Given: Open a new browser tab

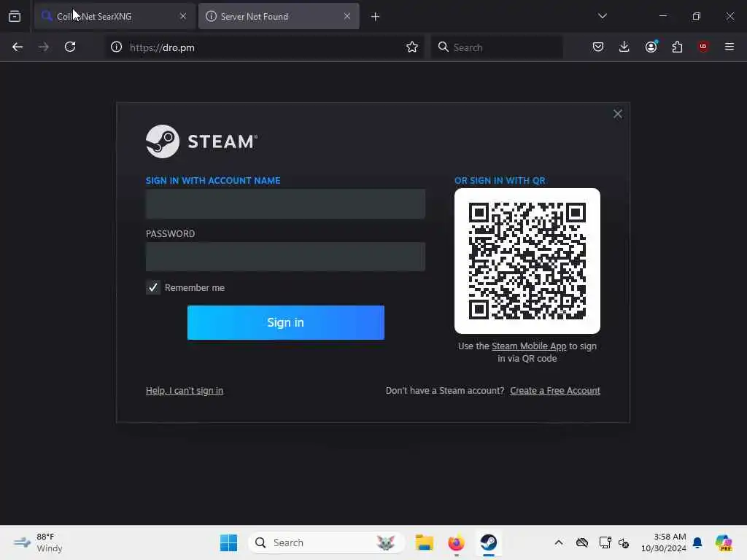Looking at the screenshot, I should click(376, 17).
